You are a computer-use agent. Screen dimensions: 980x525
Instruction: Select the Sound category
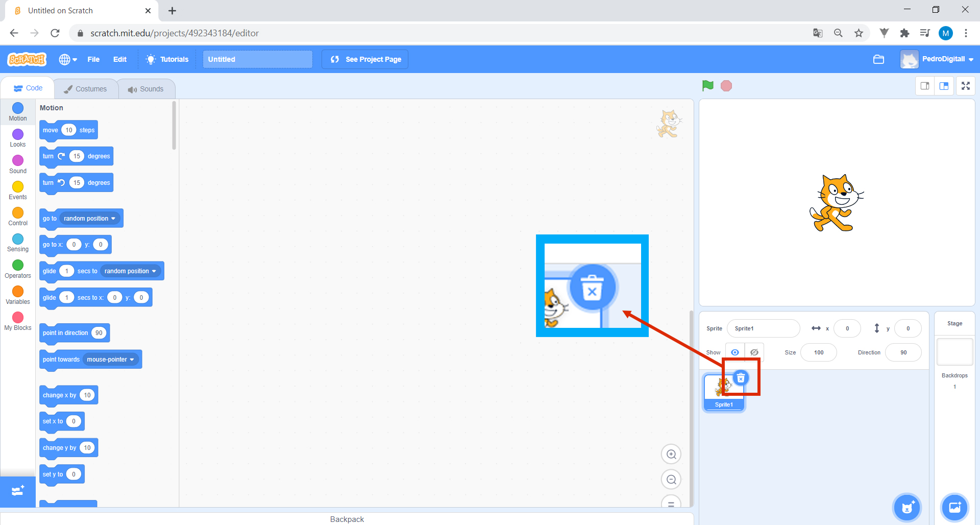tap(18, 164)
